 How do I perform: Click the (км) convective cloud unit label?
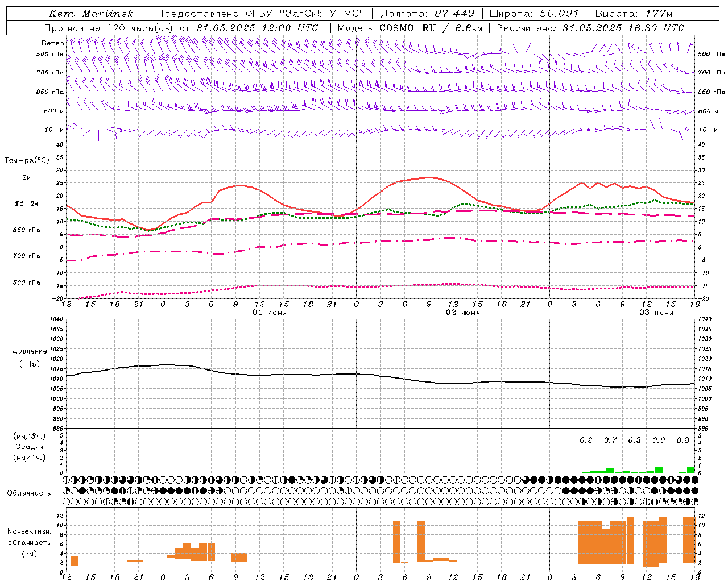tap(29, 554)
